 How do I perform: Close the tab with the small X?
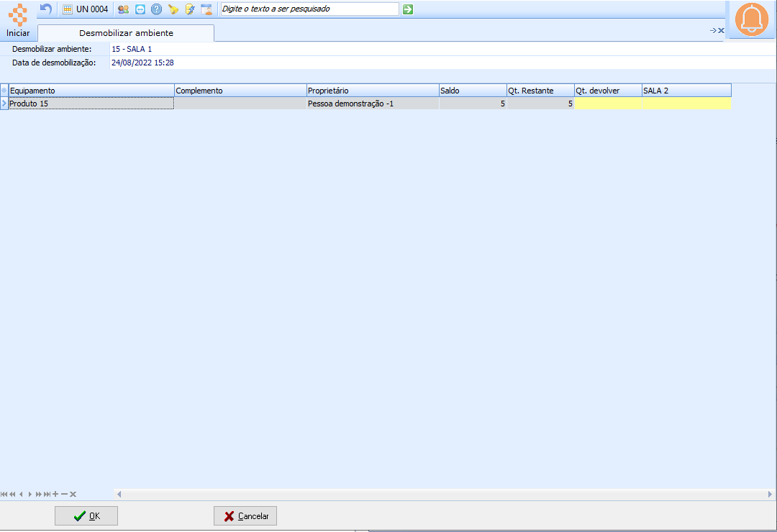(722, 31)
